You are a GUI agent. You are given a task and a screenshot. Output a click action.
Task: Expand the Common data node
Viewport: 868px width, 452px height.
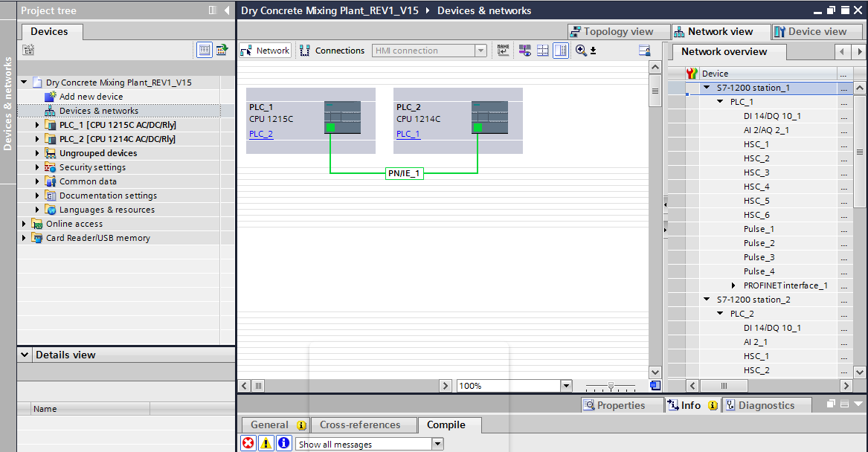pyautogui.click(x=37, y=181)
